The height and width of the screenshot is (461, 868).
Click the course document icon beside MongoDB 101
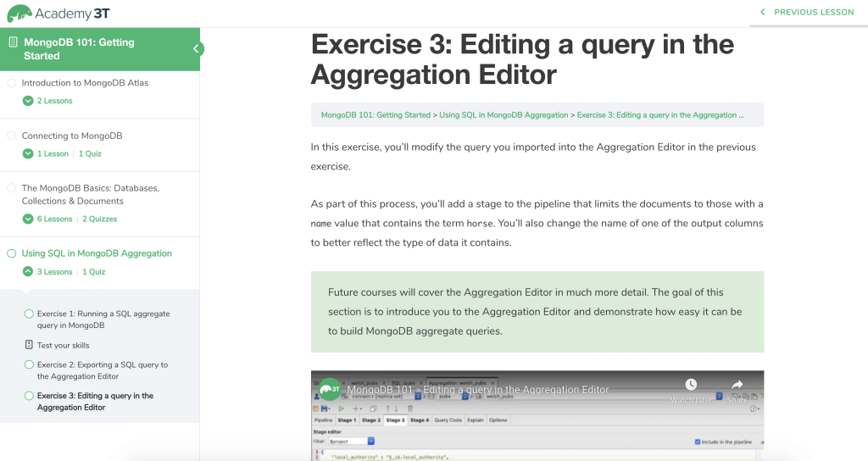(14, 42)
